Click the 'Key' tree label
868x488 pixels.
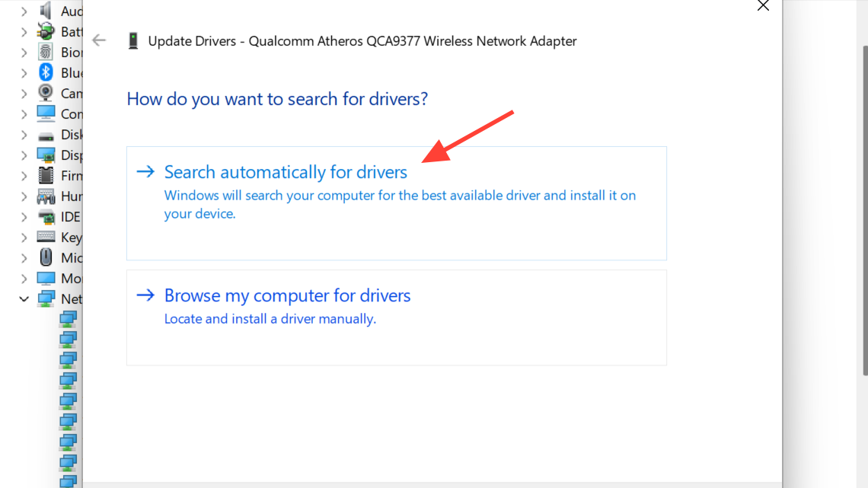[72, 238]
